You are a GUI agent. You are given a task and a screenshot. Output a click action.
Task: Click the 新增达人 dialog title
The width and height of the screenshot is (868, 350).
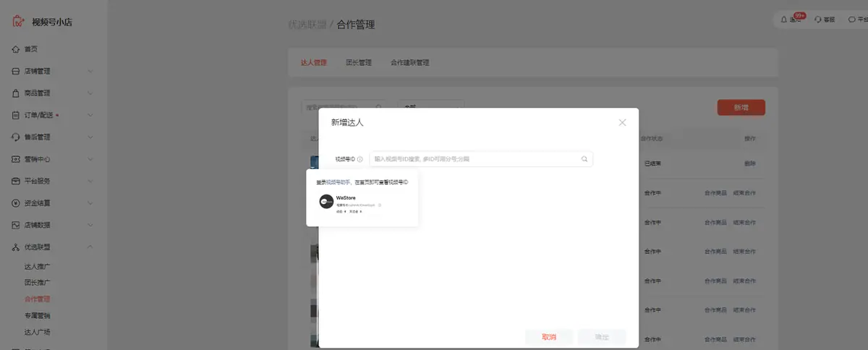[347, 122]
